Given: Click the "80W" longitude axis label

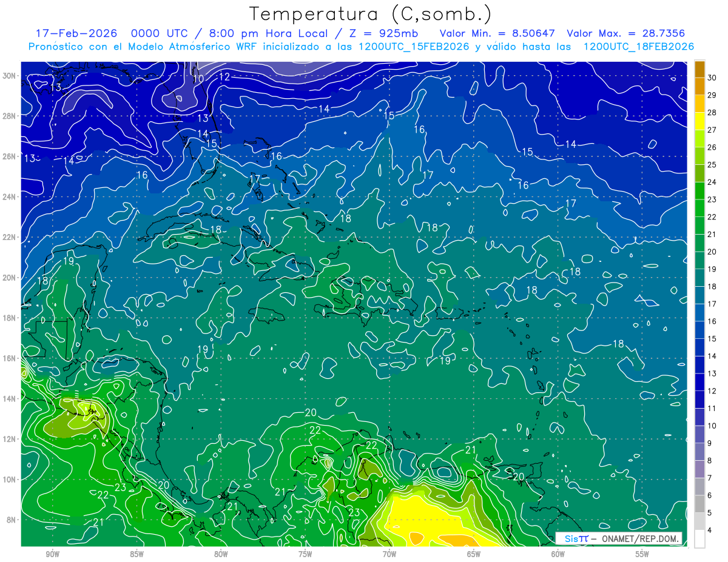Looking at the screenshot, I should coord(221,554).
